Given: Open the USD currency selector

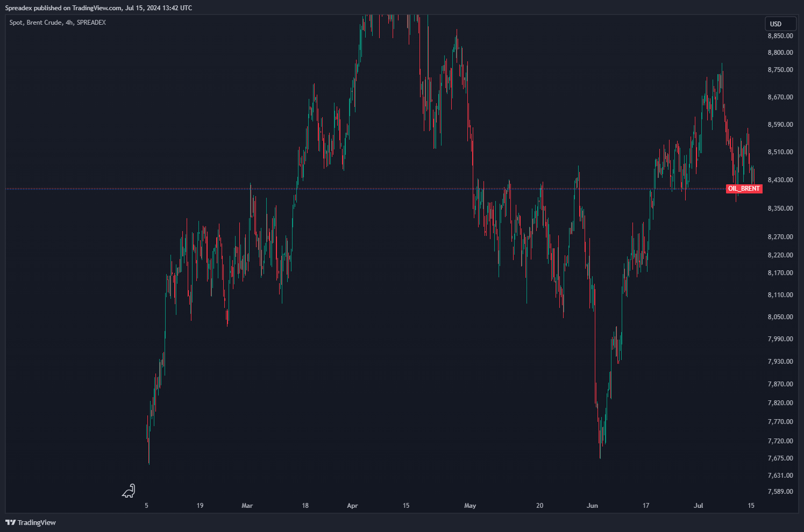Looking at the screenshot, I should [780, 24].
